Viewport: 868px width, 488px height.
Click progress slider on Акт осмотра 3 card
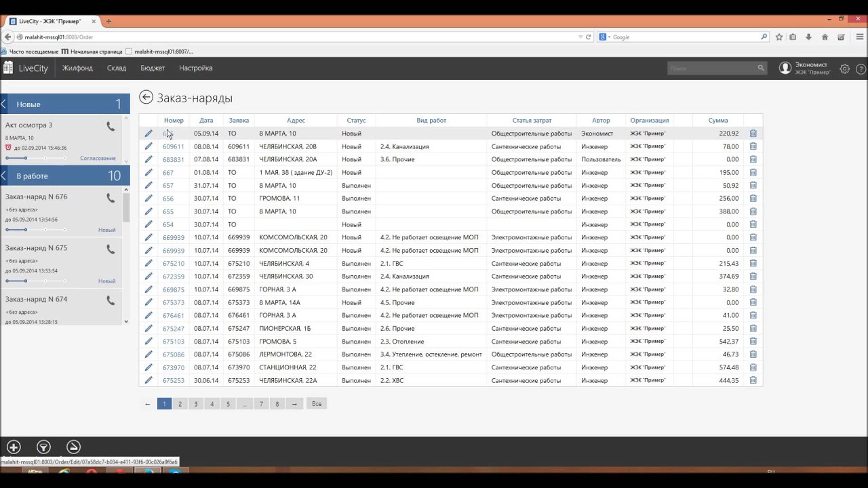36,158
